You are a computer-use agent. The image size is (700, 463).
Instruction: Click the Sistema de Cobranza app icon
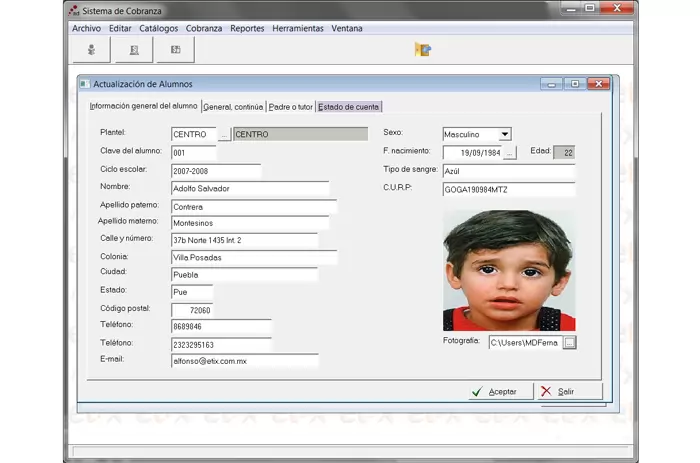(74, 10)
